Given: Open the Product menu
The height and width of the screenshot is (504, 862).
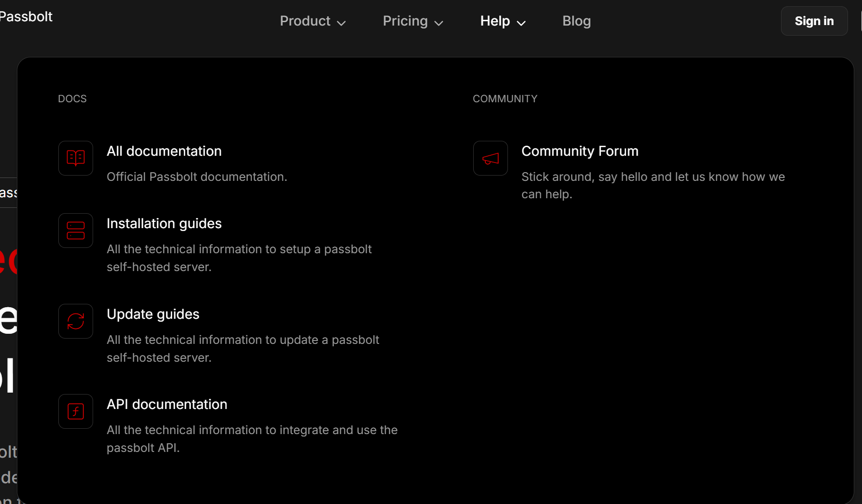Looking at the screenshot, I should 305,21.
